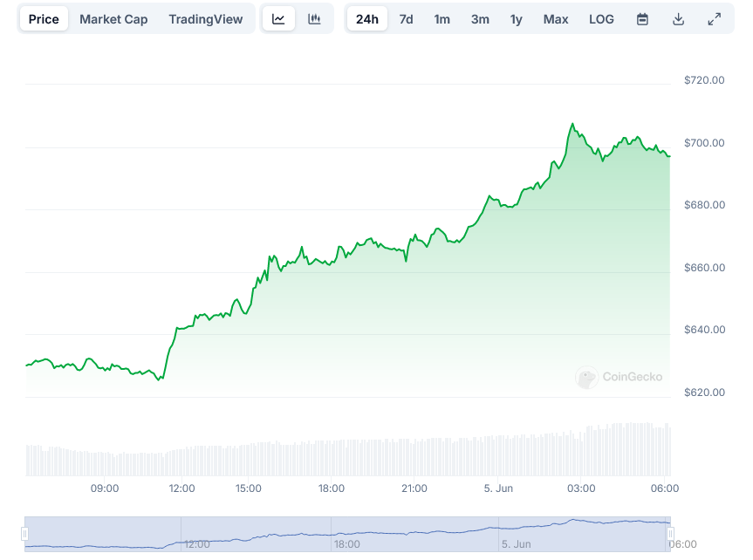
Task: Choose the 1m time range
Action: coord(442,19)
